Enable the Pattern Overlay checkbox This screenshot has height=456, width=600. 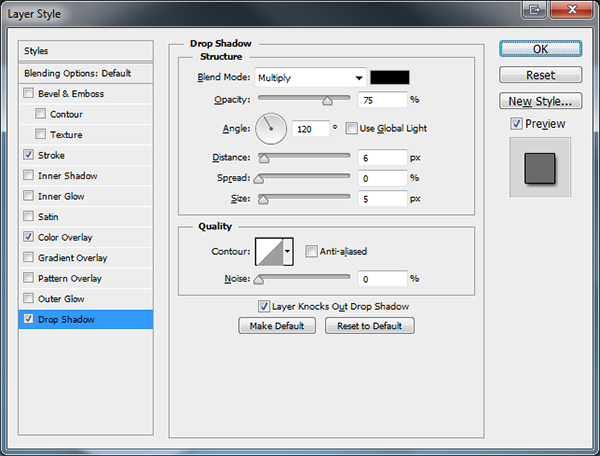pos(28,277)
